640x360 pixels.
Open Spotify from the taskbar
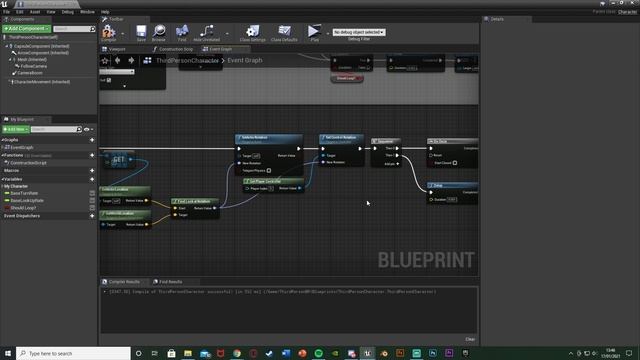[x=318, y=353]
